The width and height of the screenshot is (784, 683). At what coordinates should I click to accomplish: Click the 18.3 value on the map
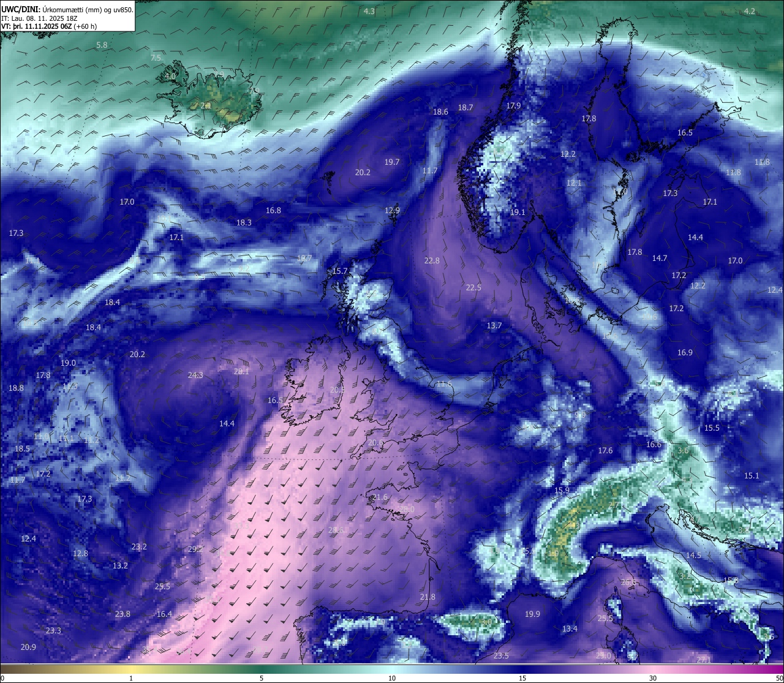click(244, 223)
